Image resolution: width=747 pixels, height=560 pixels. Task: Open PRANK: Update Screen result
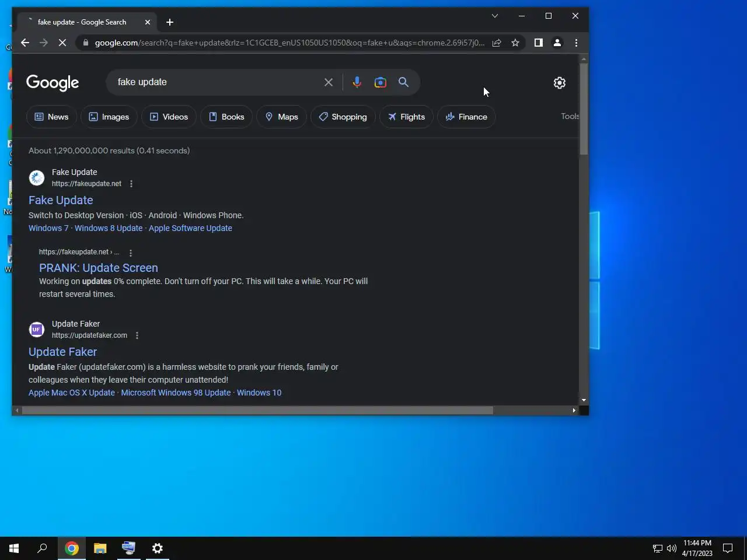pyautogui.click(x=99, y=268)
